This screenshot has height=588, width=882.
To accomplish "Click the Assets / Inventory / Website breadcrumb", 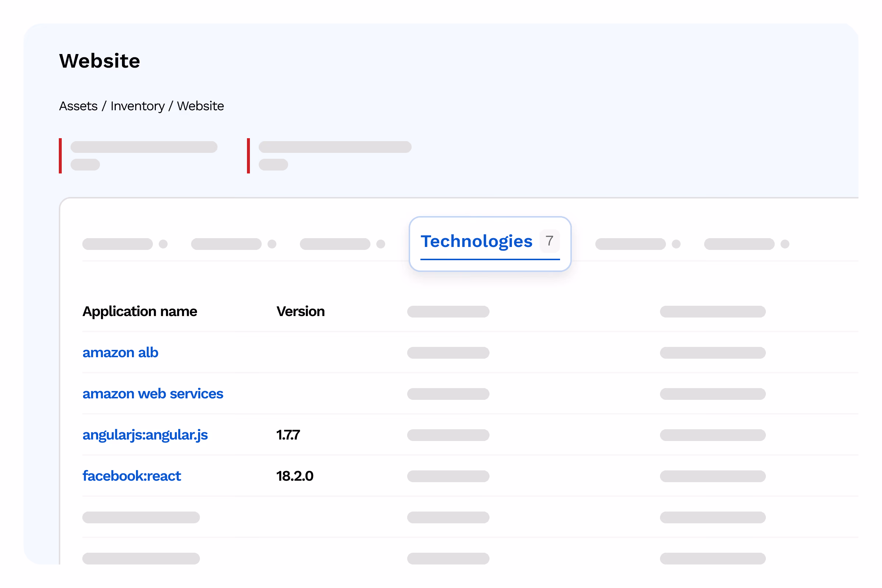I will tap(142, 107).
